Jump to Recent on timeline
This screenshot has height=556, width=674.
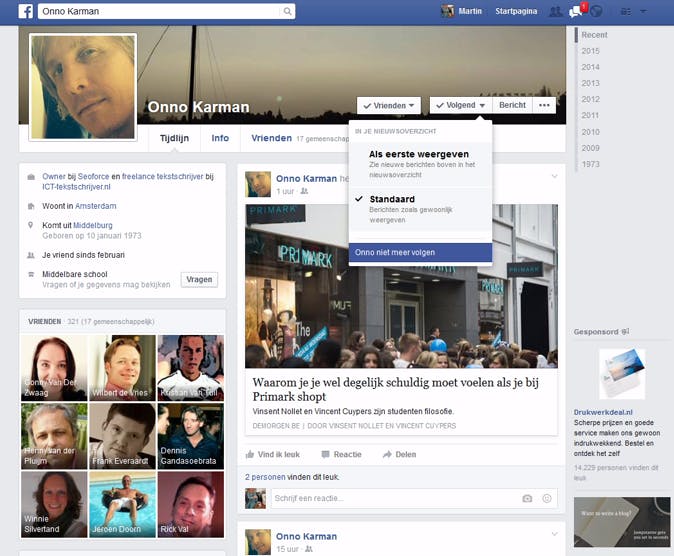594,35
